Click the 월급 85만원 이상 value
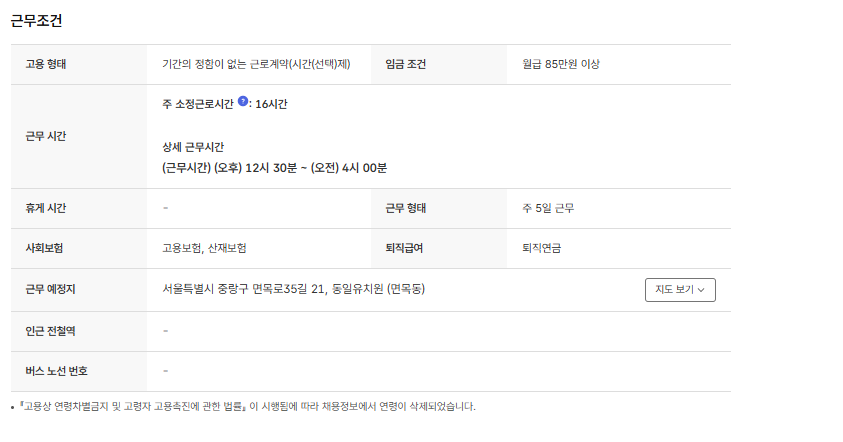Screen dimensions: 843x442 click(x=560, y=64)
